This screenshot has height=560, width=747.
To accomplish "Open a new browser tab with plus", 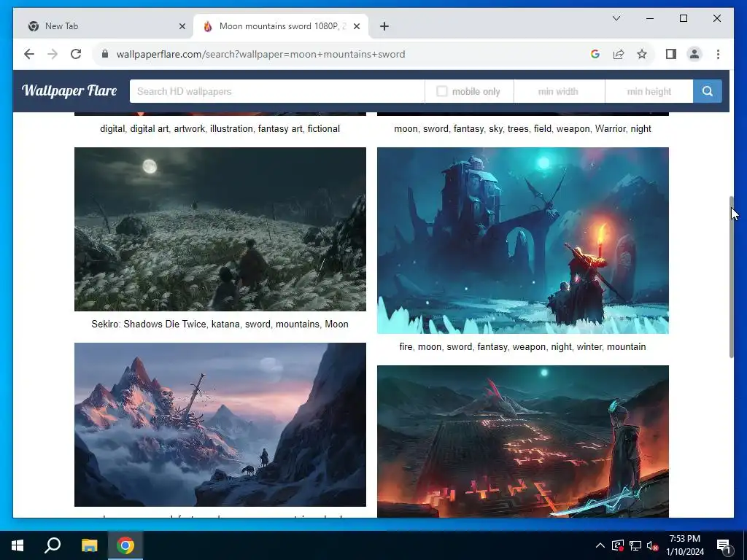I will point(384,26).
